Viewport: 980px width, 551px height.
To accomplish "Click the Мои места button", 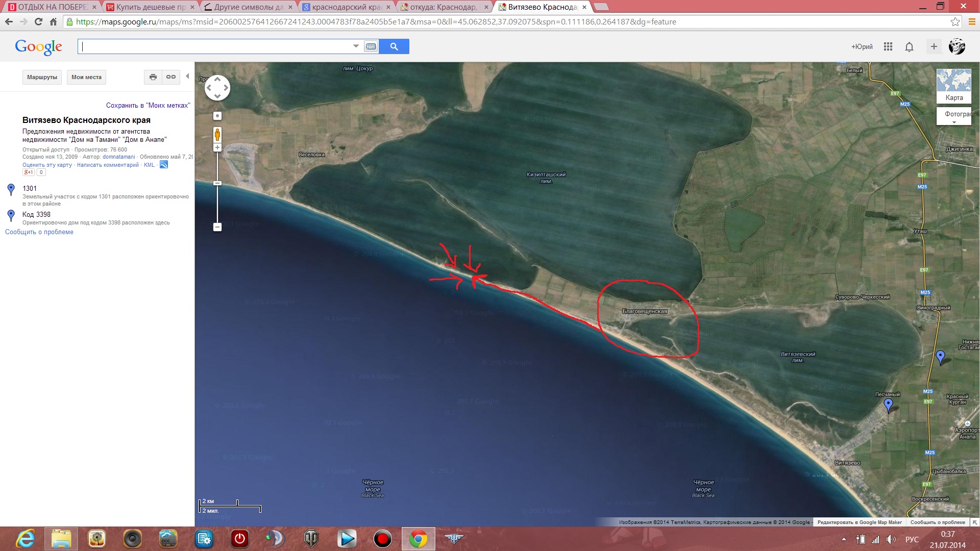I will pyautogui.click(x=86, y=77).
